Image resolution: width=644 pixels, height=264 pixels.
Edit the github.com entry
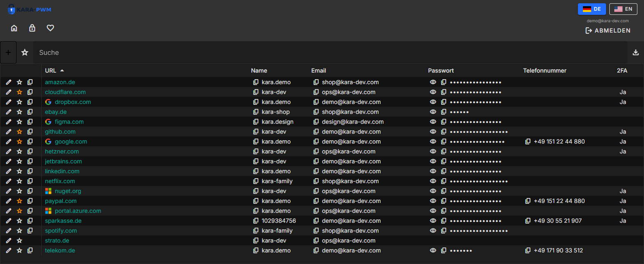(x=9, y=132)
